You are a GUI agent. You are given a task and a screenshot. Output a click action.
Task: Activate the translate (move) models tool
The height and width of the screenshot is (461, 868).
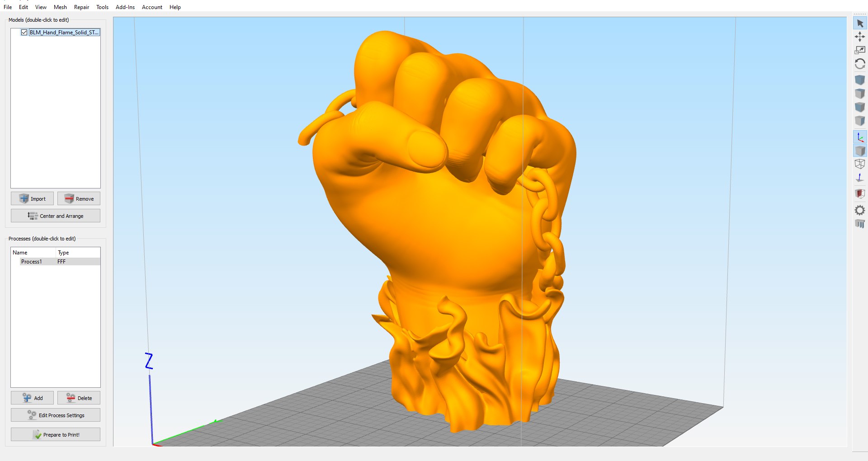(x=860, y=37)
